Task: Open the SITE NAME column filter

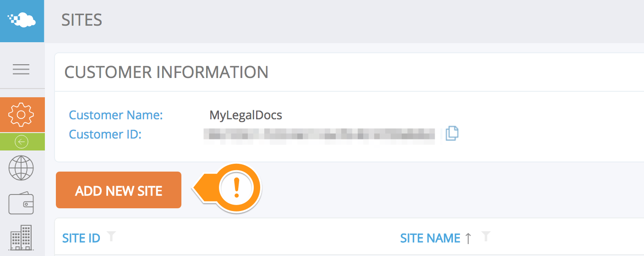Action: [x=486, y=237]
